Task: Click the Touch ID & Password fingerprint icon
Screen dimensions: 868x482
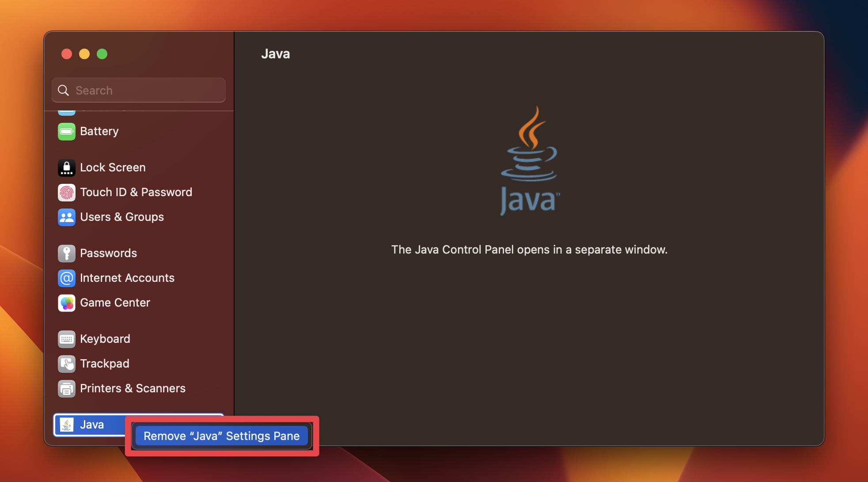Action: click(x=66, y=192)
